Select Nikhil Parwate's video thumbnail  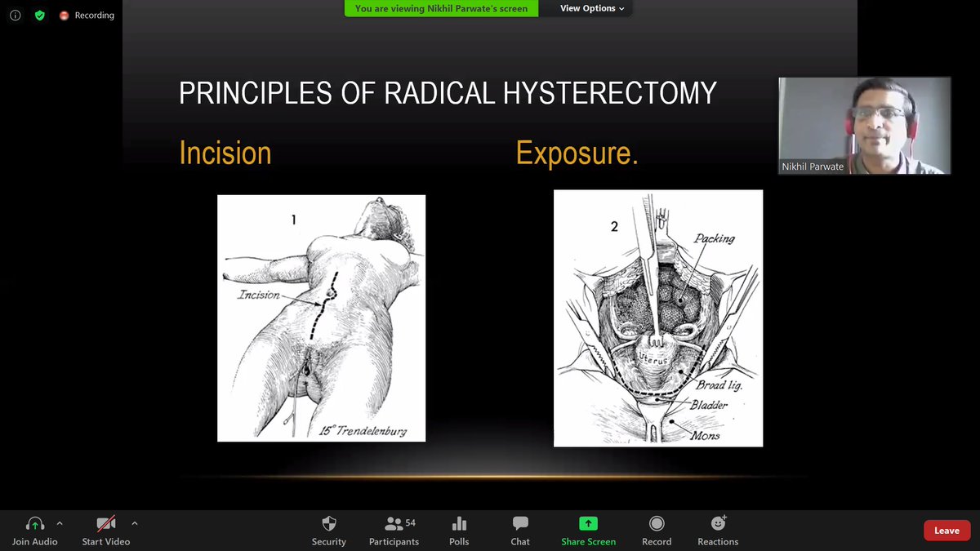(864, 126)
